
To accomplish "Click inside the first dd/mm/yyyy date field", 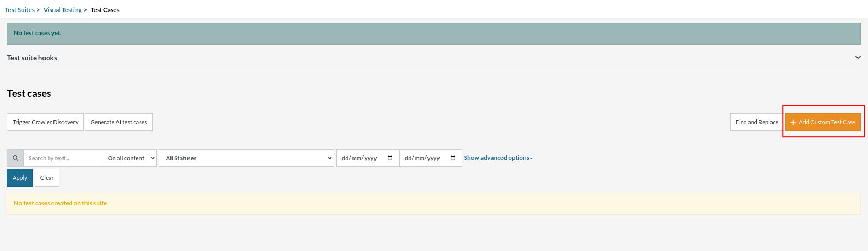I will [360, 158].
